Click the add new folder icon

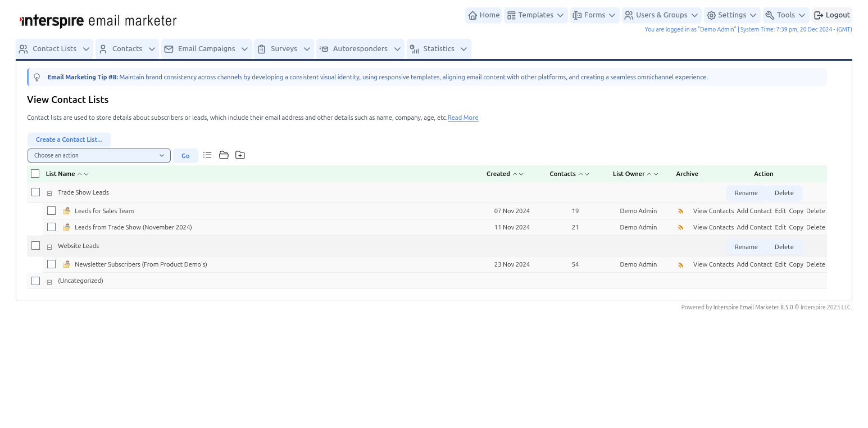click(x=240, y=155)
